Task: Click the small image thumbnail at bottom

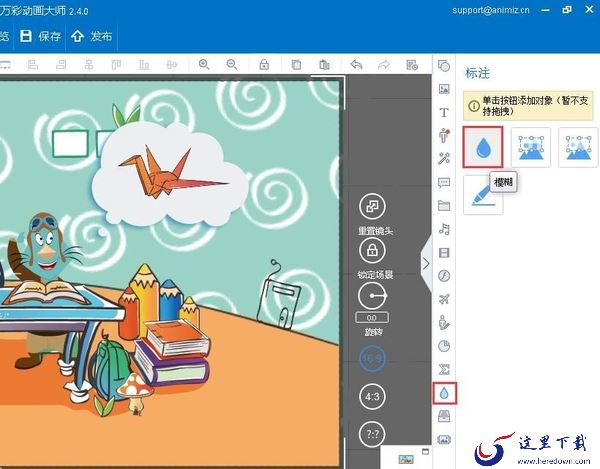Action: coord(406,459)
